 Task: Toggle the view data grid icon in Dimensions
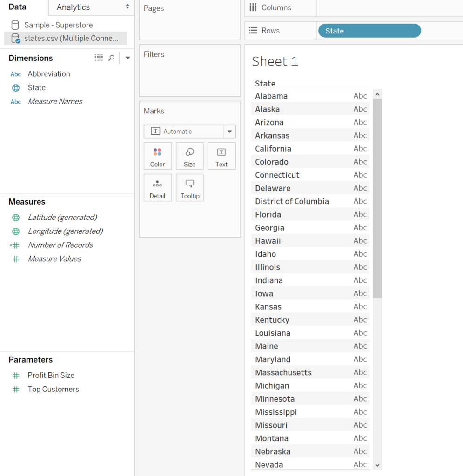coord(99,58)
